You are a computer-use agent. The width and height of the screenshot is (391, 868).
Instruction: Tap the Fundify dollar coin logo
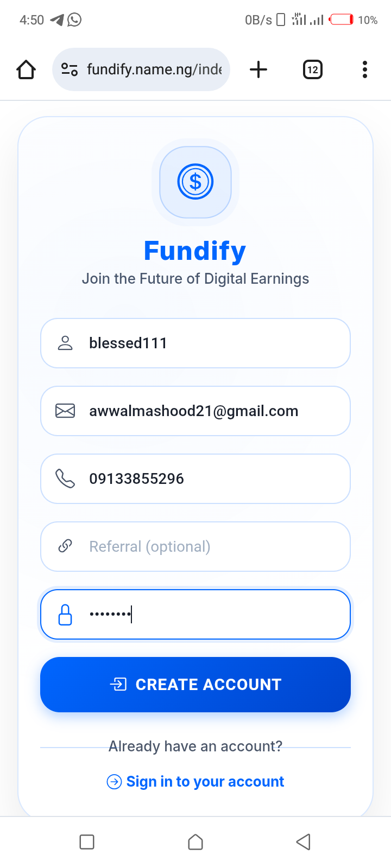pyautogui.click(x=195, y=182)
